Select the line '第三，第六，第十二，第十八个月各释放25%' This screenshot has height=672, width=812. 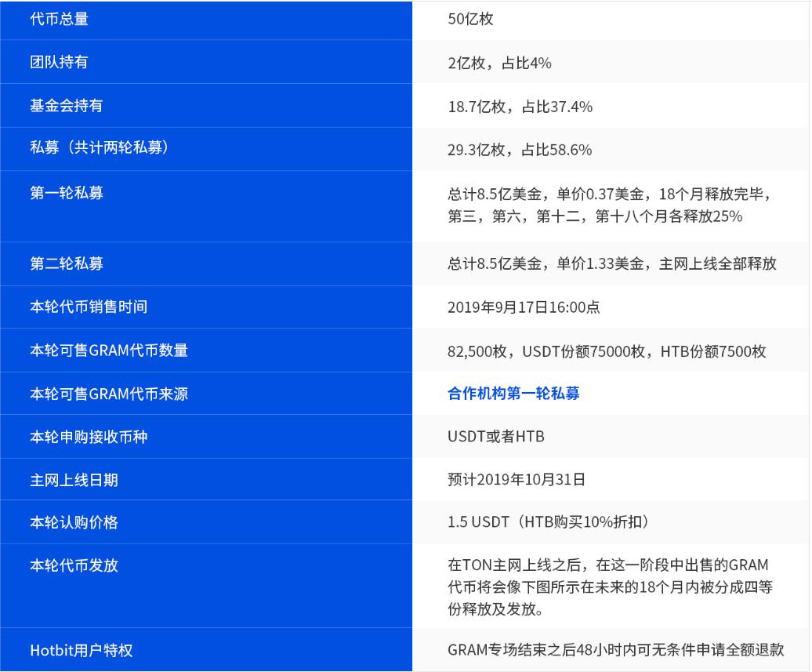click(x=595, y=216)
